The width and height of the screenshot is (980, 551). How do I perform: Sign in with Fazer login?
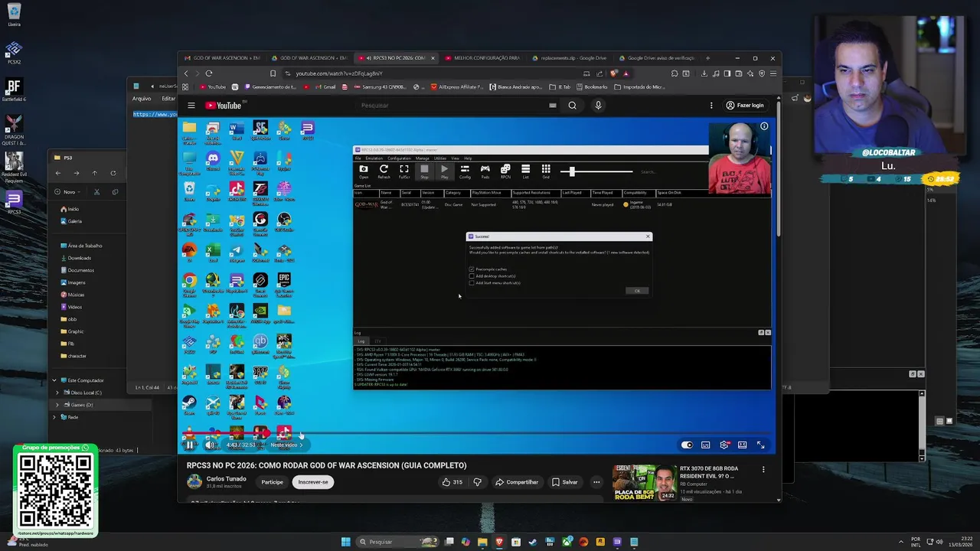point(745,106)
